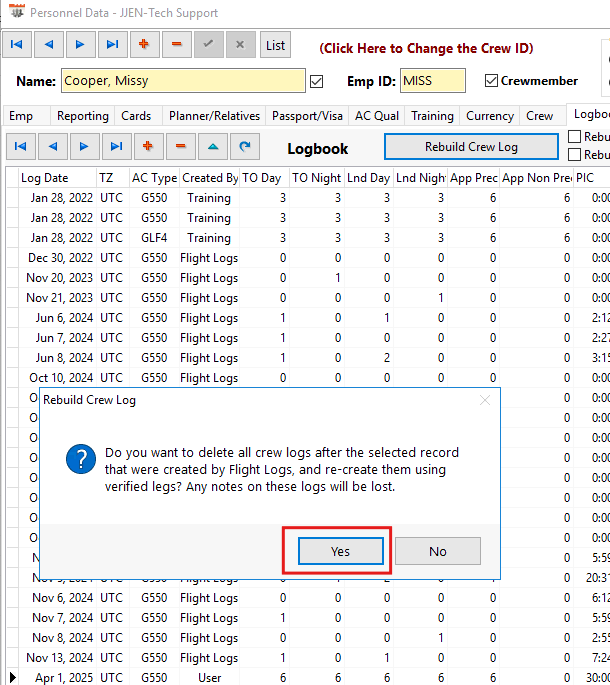610x685 pixels.
Task: Click the refresh arrow icon in Logbook toolbar
Action: (x=244, y=147)
